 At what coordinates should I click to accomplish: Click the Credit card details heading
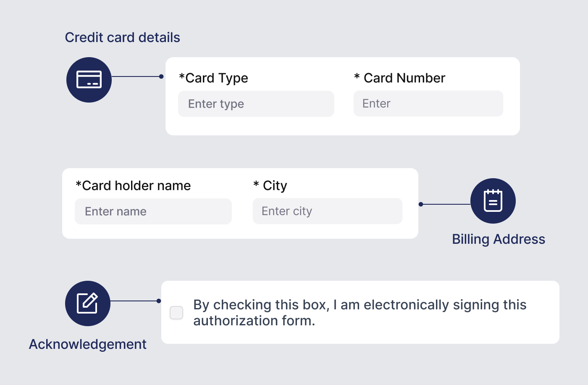pos(122,37)
